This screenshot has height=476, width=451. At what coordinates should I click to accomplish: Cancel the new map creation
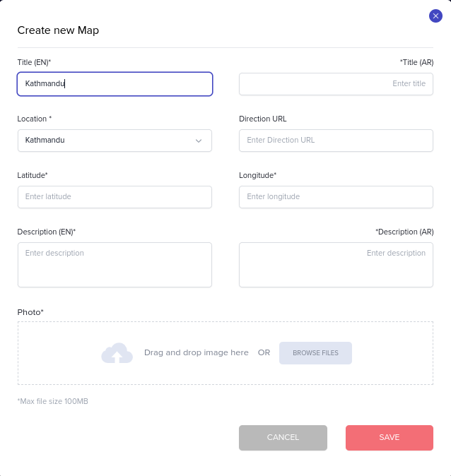click(283, 438)
